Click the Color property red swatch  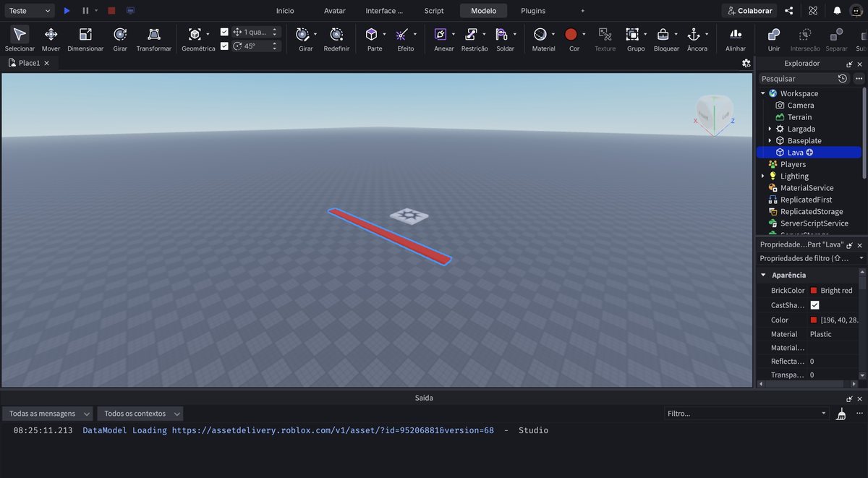(814, 320)
